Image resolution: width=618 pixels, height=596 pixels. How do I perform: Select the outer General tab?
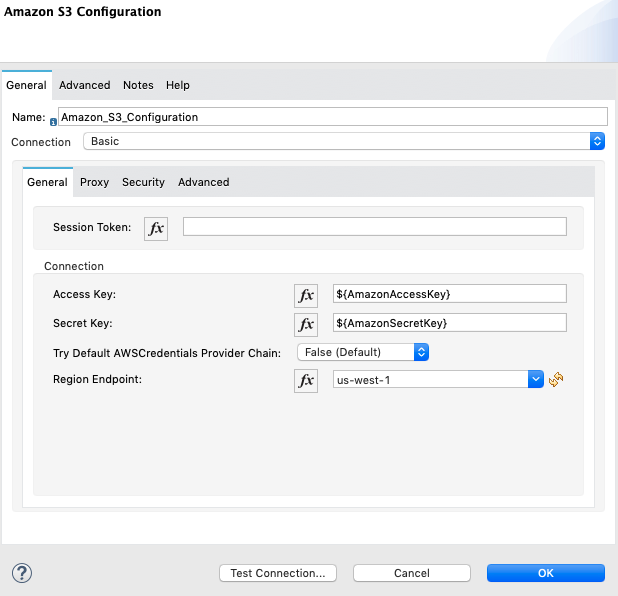[x=26, y=85]
